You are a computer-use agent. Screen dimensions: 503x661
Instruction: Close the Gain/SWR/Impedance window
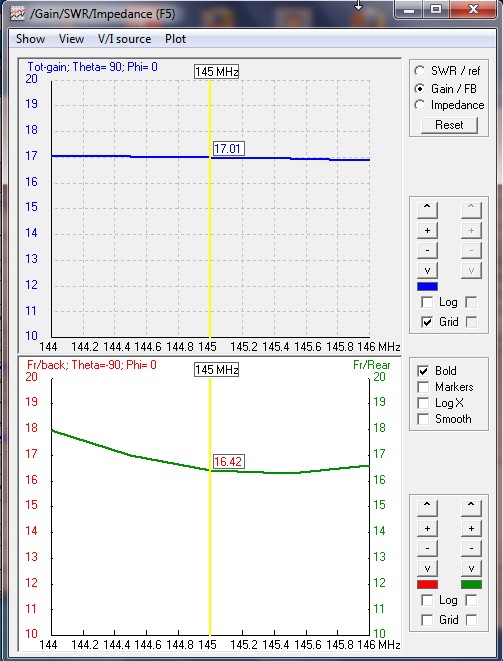(473, 10)
